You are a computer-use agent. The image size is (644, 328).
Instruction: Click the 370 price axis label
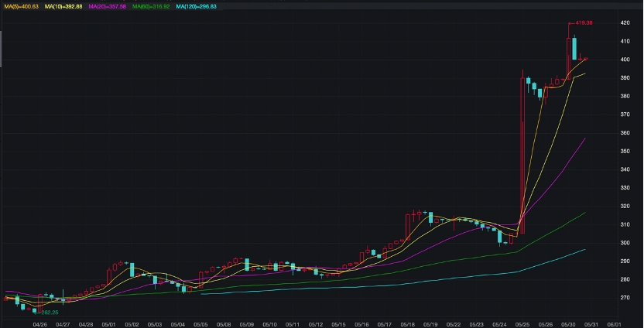coord(625,114)
